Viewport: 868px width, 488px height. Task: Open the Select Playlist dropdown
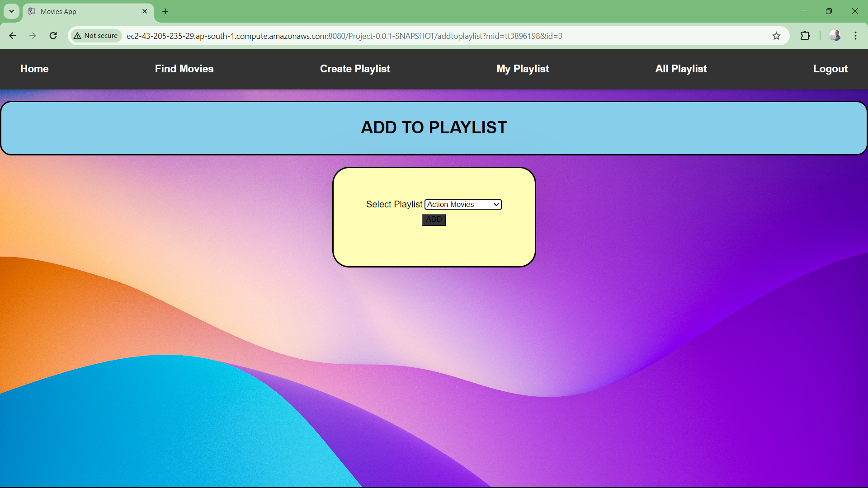pyautogui.click(x=463, y=205)
